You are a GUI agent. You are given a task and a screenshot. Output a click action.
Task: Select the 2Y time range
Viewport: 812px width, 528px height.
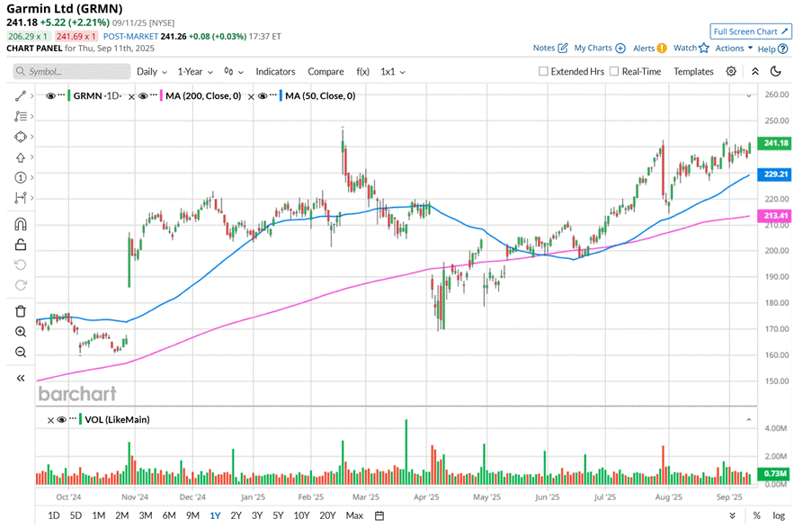pyautogui.click(x=236, y=516)
